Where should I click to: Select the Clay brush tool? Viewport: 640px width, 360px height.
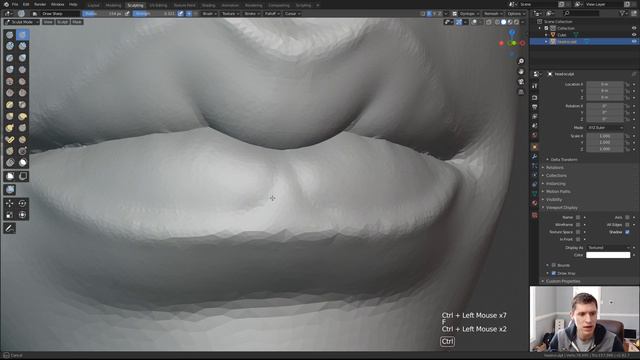(x=10, y=46)
